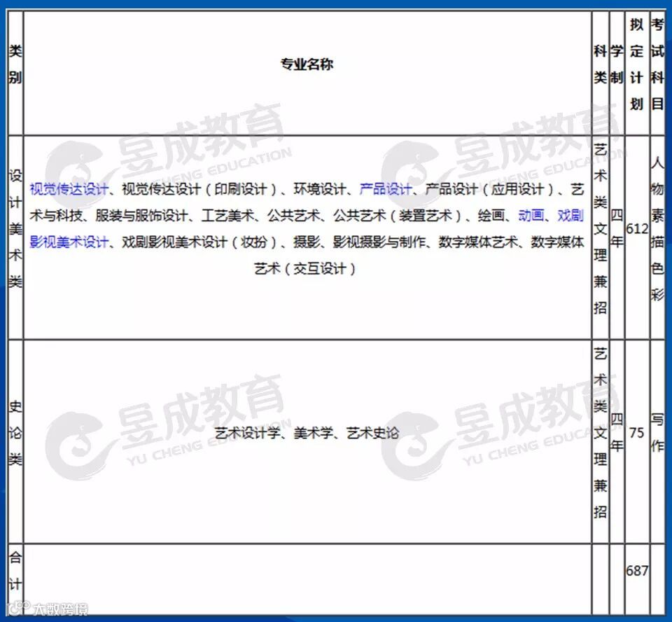Image resolution: width=672 pixels, height=622 pixels.
Task: Open the 产品设计 blue link
Action: click(x=385, y=188)
